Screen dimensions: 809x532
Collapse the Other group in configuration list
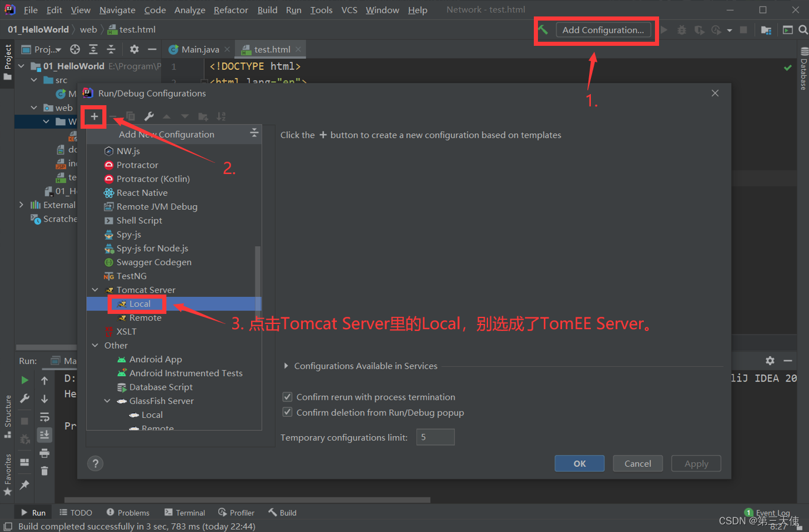95,345
